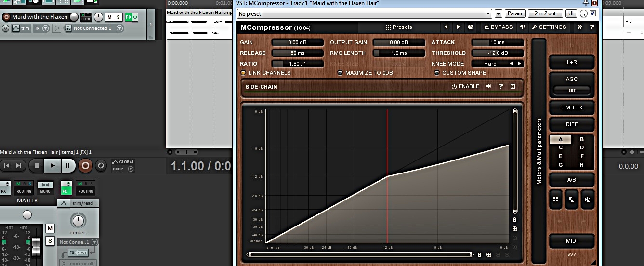Click the THRESHOLD -12.0 dB field
Viewport: 644px width, 266px height.
(498, 53)
